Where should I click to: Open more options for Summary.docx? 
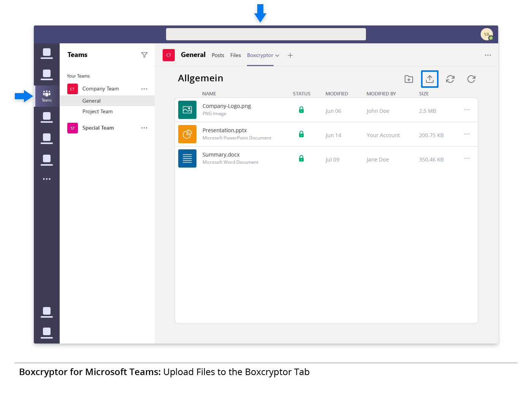467,158
